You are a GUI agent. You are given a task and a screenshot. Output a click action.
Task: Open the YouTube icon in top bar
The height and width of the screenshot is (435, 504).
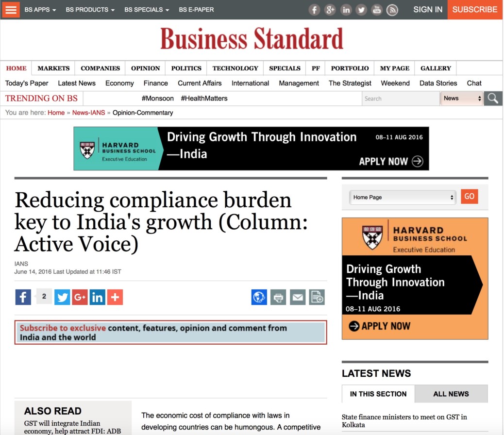click(377, 10)
